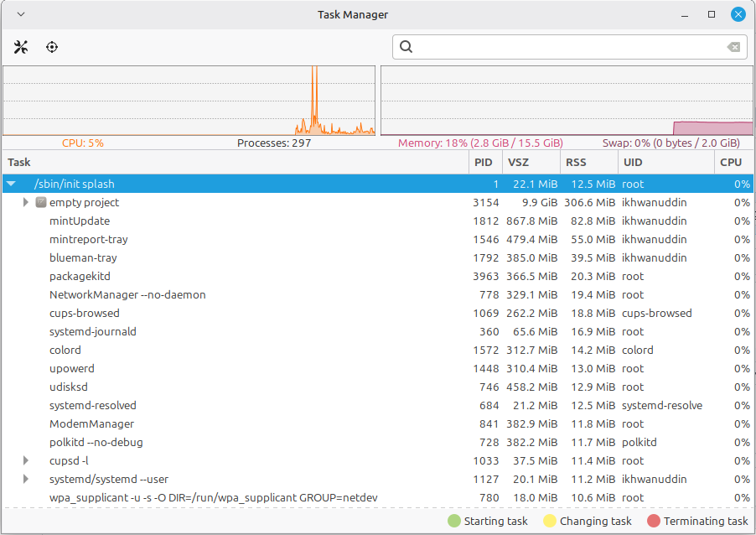Viewport: 756px width, 535px height.
Task: Maximize the Task Manager window
Action: tap(712, 14)
